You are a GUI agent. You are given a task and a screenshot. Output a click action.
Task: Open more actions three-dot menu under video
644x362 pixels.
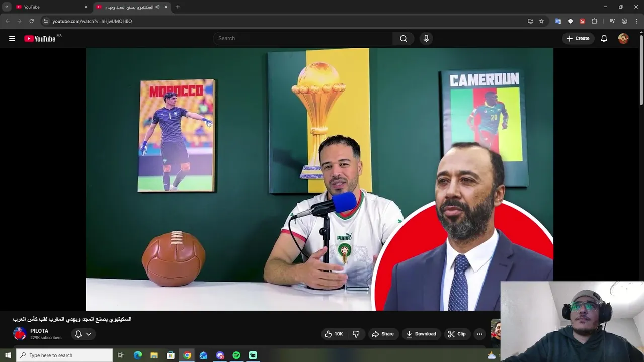tap(479, 334)
